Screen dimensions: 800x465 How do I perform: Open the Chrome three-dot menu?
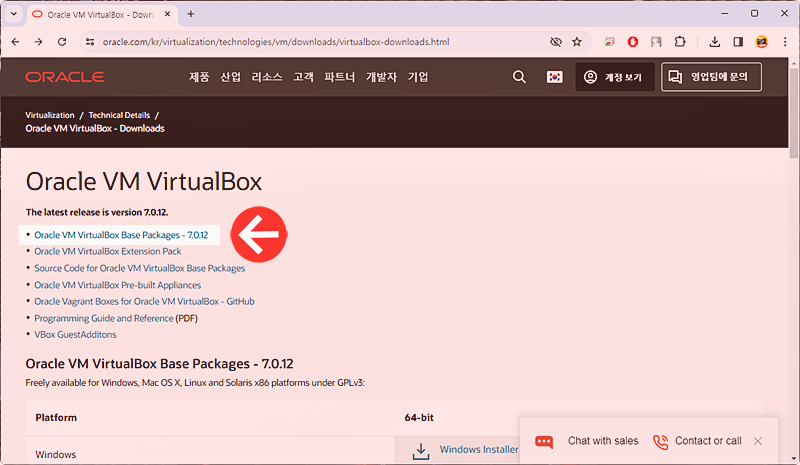pos(785,42)
